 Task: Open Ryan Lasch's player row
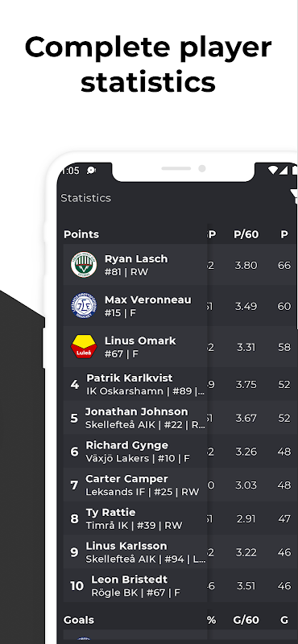point(180,265)
